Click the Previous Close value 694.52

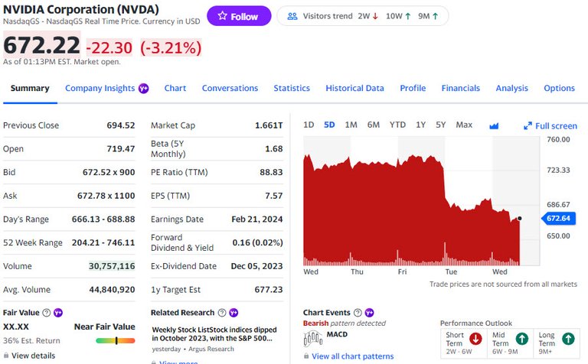click(121, 125)
